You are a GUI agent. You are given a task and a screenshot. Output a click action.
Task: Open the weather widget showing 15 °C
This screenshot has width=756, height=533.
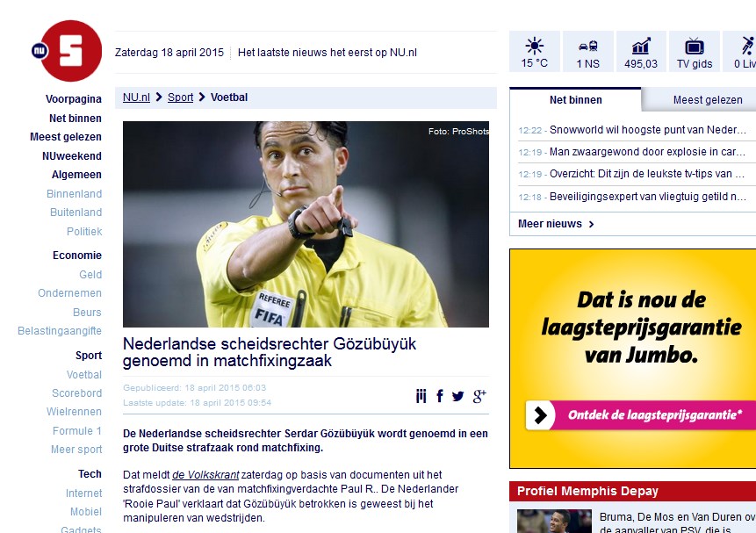point(534,52)
